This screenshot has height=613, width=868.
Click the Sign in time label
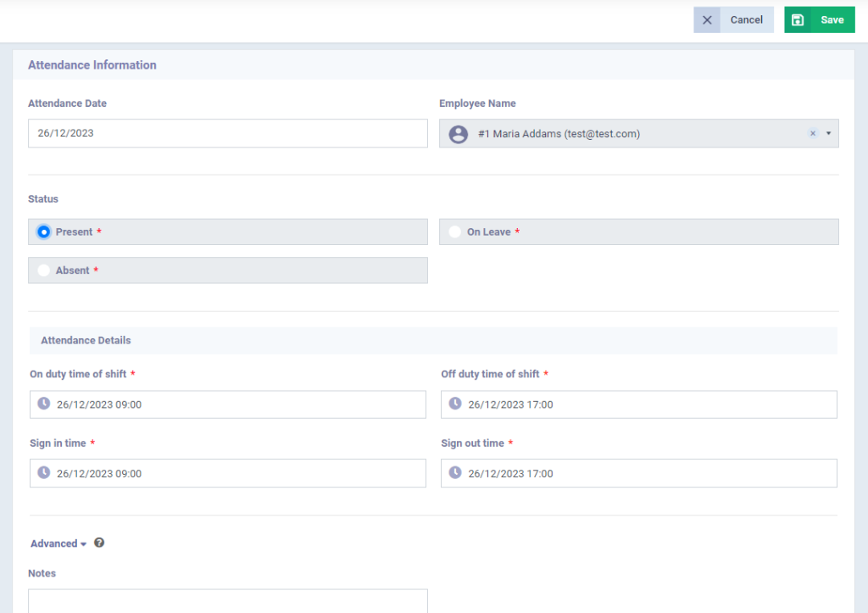pyautogui.click(x=58, y=443)
